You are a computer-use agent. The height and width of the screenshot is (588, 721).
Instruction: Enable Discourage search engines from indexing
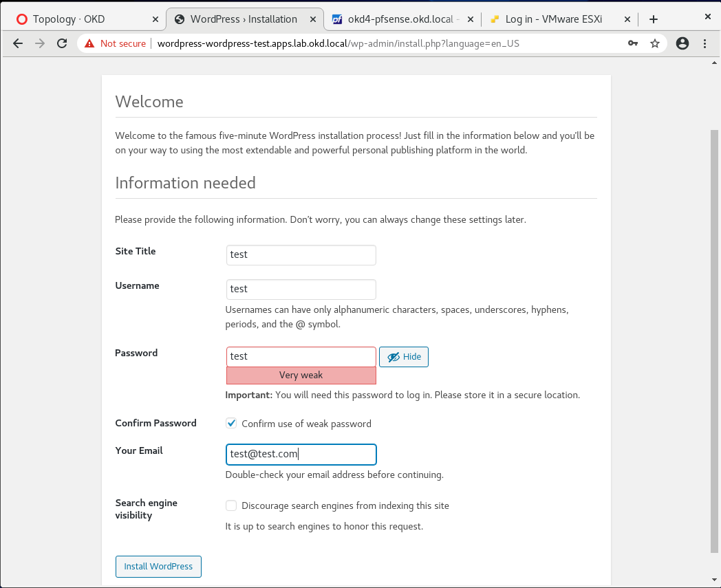[x=231, y=505]
